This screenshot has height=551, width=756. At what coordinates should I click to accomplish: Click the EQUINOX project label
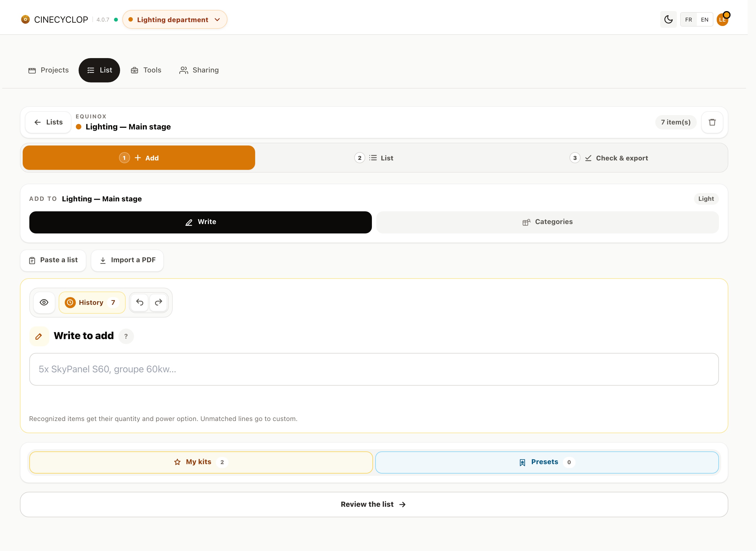[x=91, y=116]
